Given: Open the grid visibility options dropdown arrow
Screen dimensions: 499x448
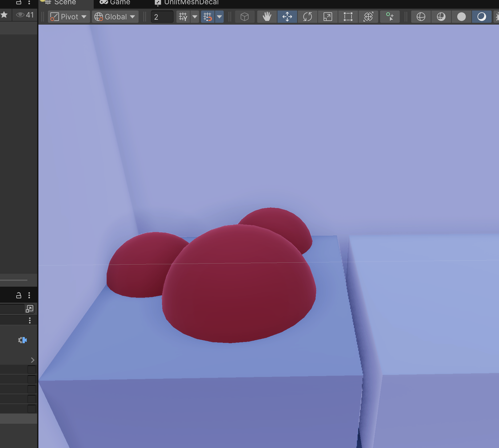Looking at the screenshot, I should [195, 17].
